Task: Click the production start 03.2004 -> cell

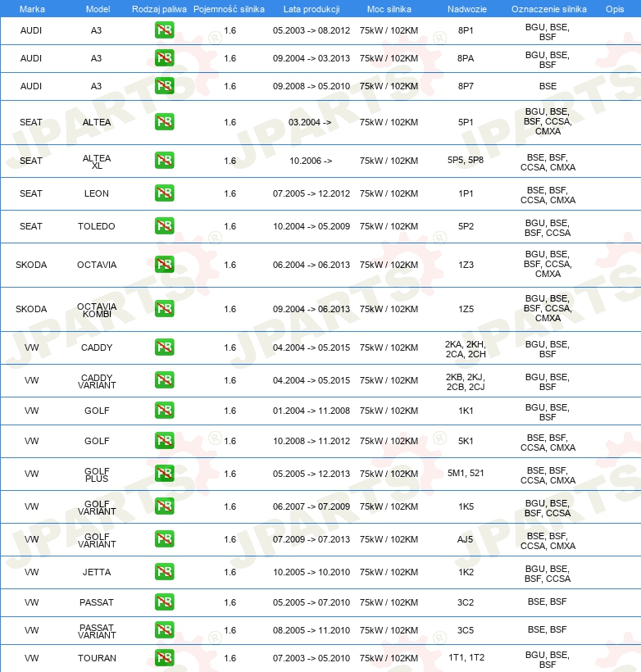Action: coord(310,122)
